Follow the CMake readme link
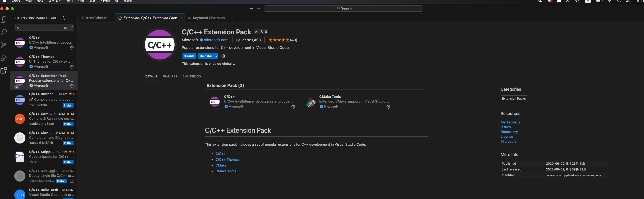 pyautogui.click(x=221, y=165)
